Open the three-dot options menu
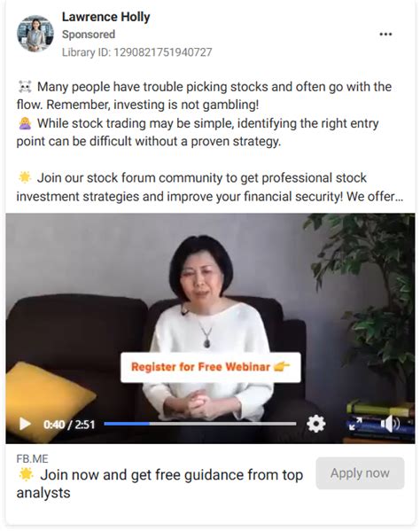 point(385,35)
